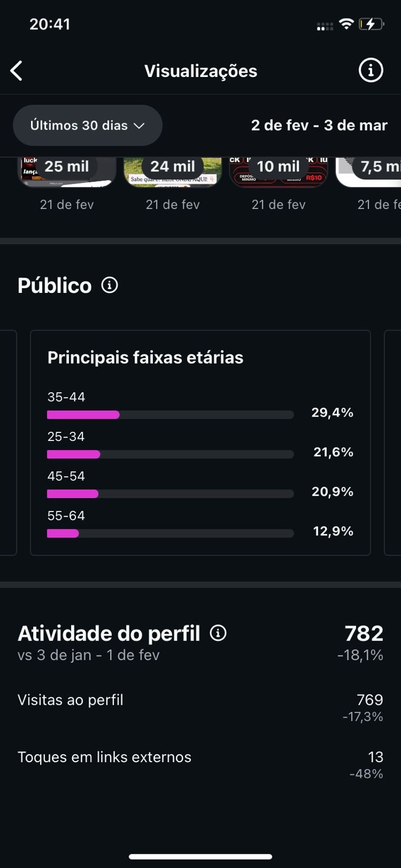Tap the info icon beside Público
The image size is (401, 868).
pyautogui.click(x=110, y=285)
